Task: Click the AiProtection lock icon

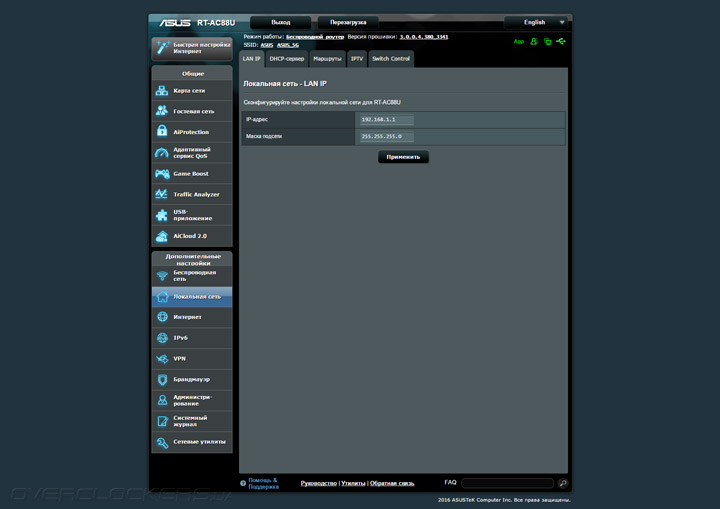Action: tap(162, 131)
